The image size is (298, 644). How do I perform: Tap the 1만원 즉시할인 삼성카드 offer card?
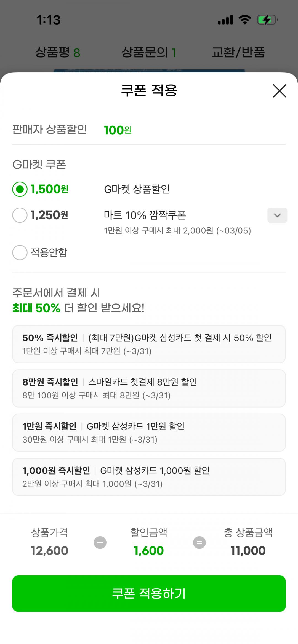(x=149, y=432)
